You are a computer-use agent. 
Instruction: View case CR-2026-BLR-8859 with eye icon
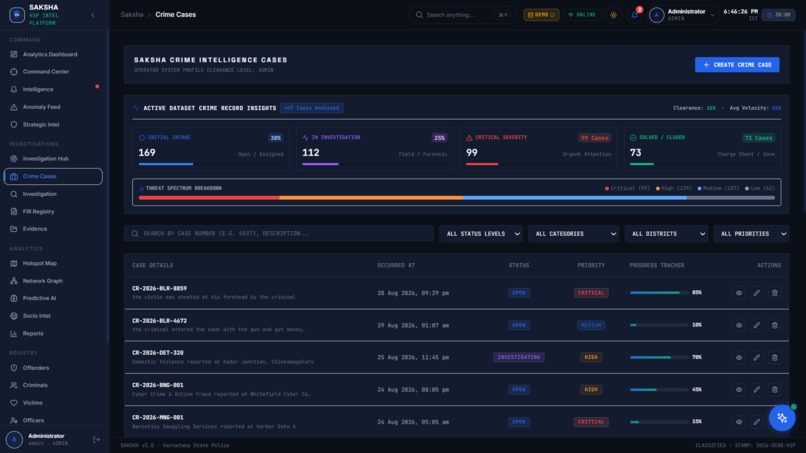739,293
